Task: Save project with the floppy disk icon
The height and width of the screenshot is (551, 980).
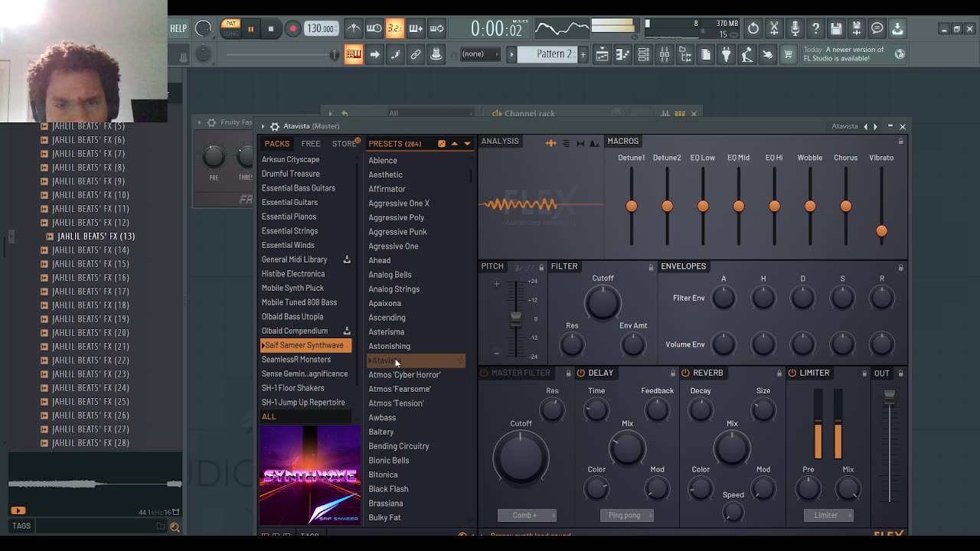Action: (x=836, y=29)
